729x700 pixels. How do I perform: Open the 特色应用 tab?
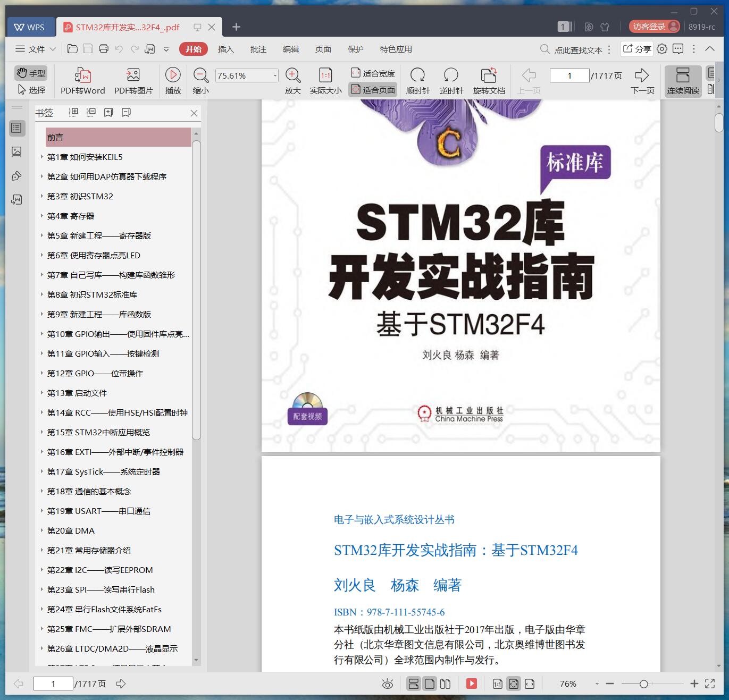[x=396, y=49]
